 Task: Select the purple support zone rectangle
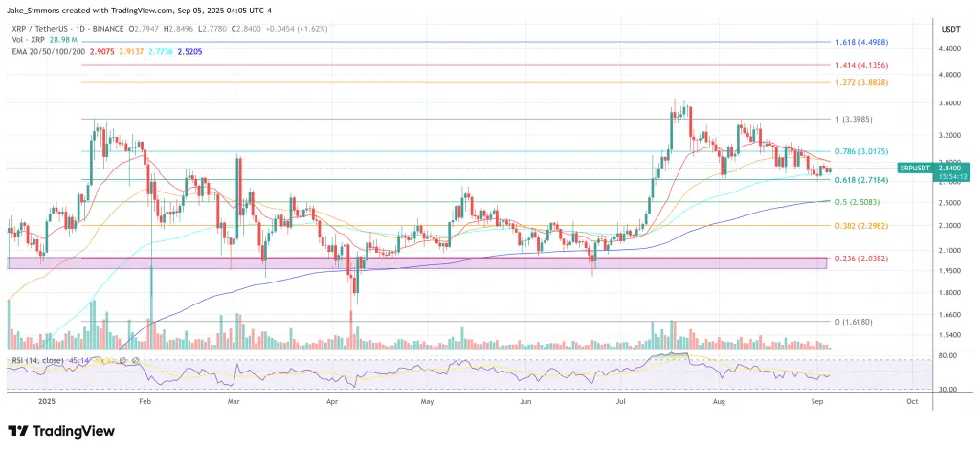click(417, 262)
